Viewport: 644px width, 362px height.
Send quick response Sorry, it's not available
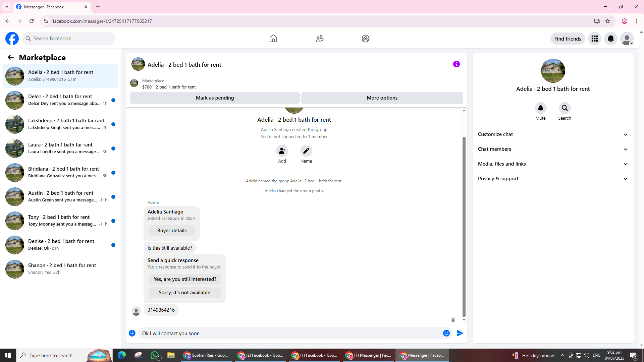[185, 293]
